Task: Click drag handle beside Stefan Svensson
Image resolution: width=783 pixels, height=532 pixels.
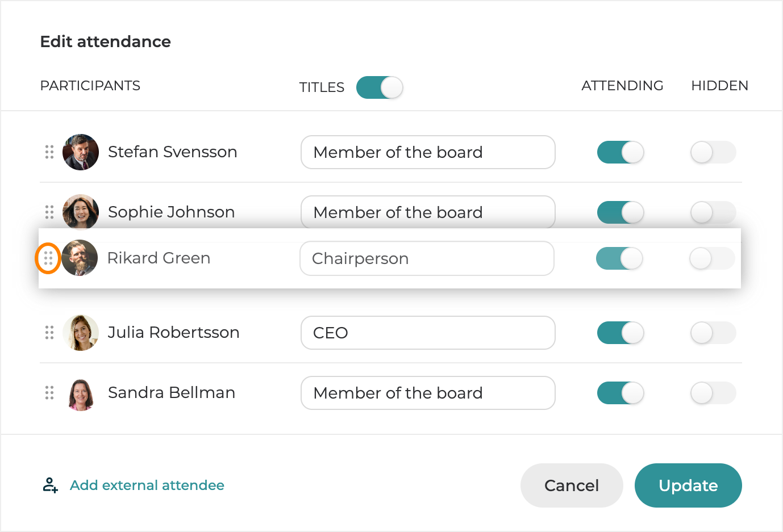Action: pos(49,152)
